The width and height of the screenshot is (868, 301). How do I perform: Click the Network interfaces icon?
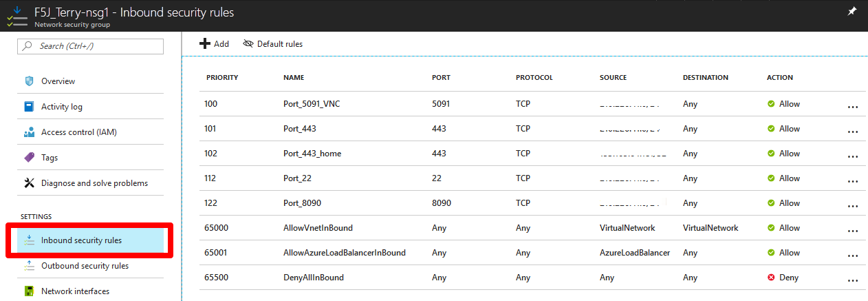(x=29, y=291)
